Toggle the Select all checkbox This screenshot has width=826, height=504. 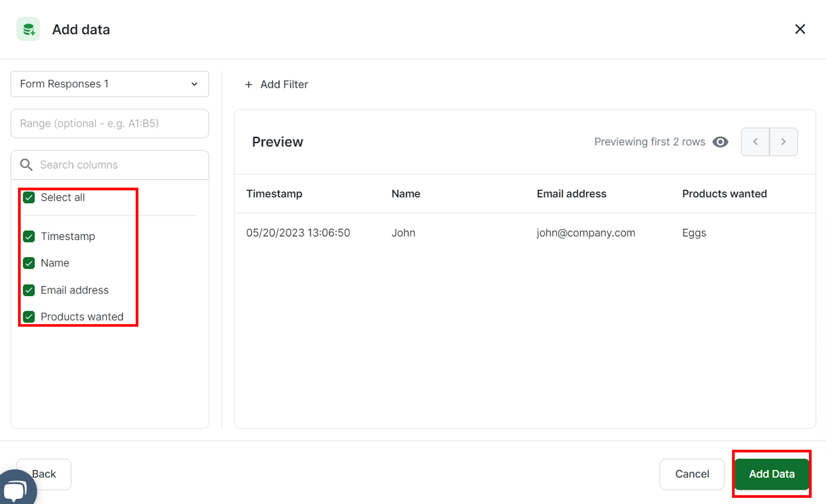click(29, 198)
